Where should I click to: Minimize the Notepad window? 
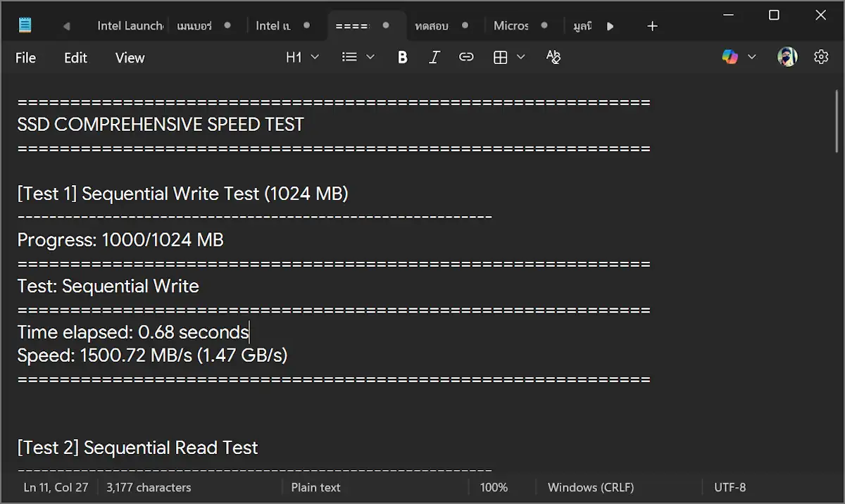tap(727, 15)
